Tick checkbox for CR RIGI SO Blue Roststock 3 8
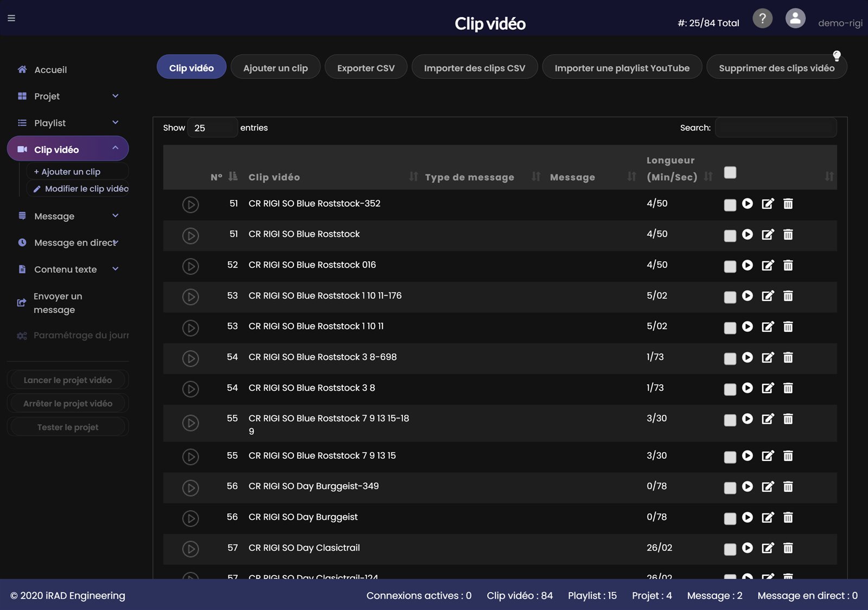 730,389
